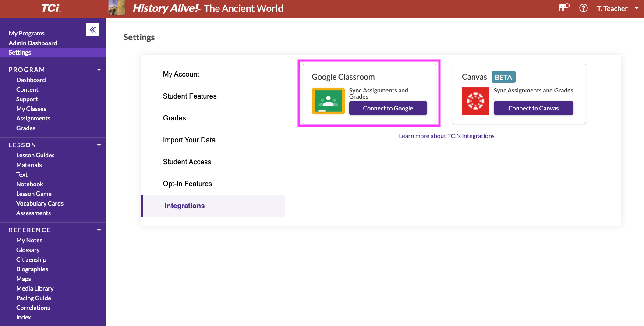Screen dimensions: 644x326
Task: Click the History Alive program cover image
Action: click(x=117, y=7)
